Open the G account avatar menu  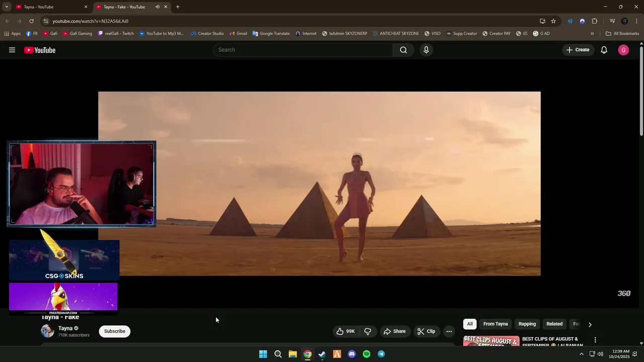pyautogui.click(x=623, y=50)
